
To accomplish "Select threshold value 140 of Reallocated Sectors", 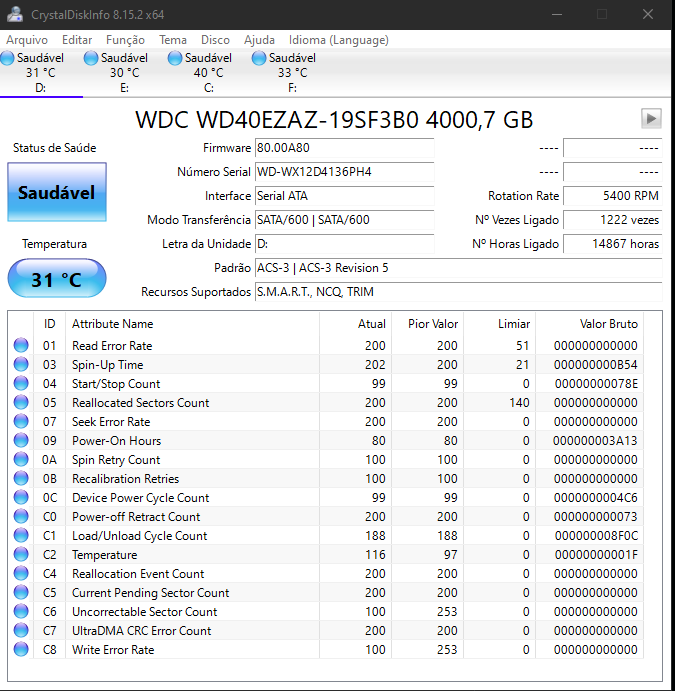I will 519,403.
